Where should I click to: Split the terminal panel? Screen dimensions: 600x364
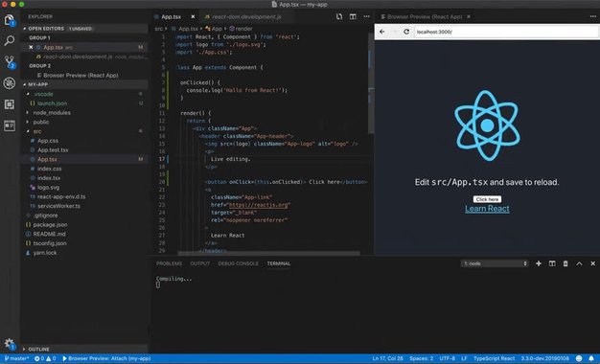point(552,263)
